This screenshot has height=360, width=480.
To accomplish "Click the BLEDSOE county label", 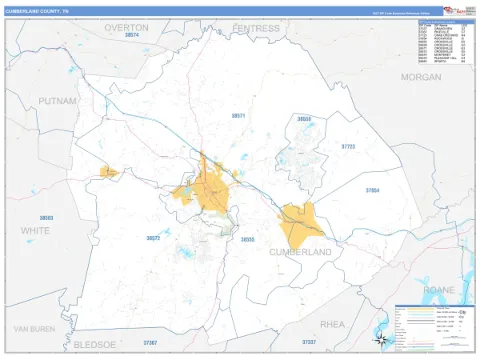I will click(x=95, y=345).
